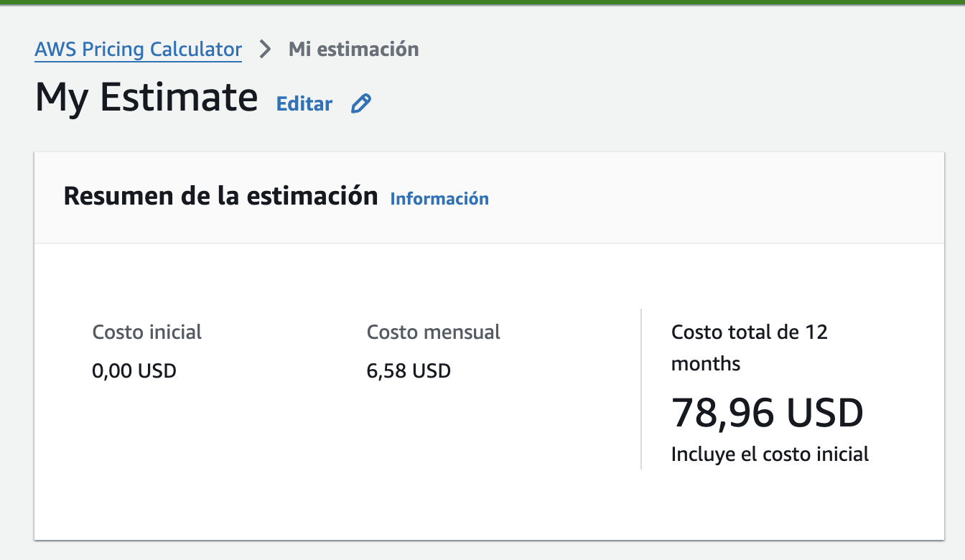Click the vertical divider before total cost
Image resolution: width=965 pixels, height=560 pixels.
pos(641,388)
